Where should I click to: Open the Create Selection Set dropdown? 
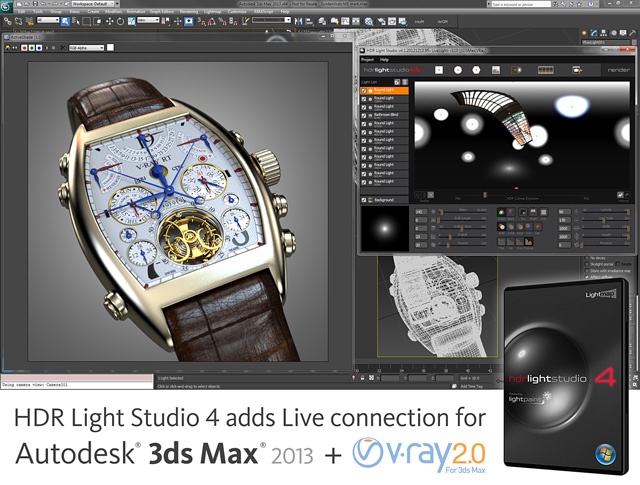point(271,20)
